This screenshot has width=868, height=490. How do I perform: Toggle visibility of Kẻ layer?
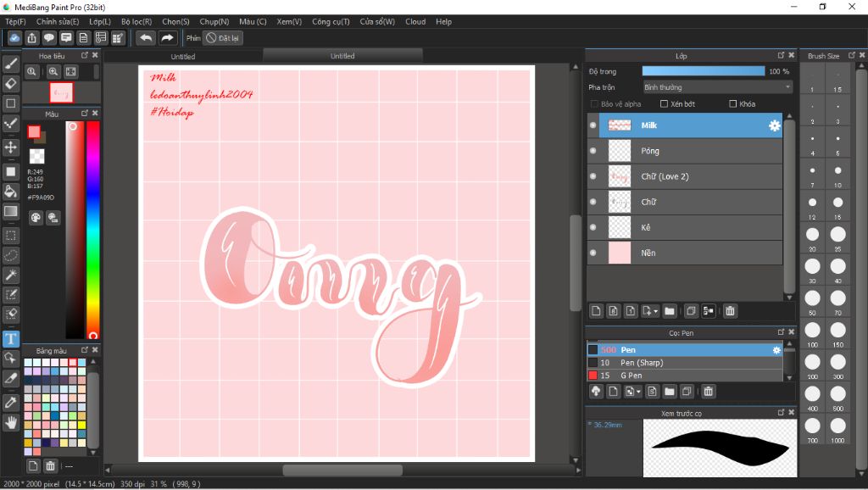[x=593, y=227]
